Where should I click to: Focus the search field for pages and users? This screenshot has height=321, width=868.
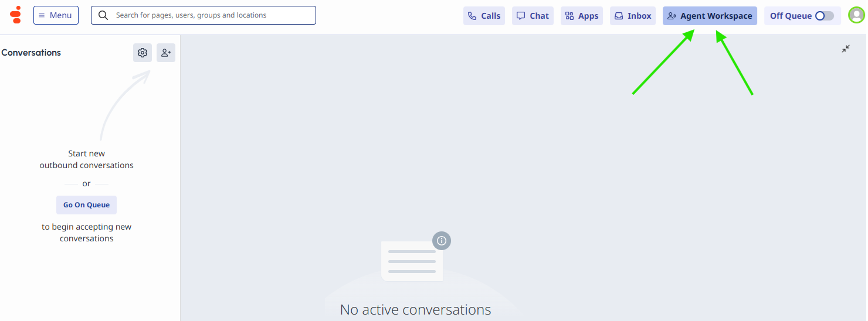click(204, 15)
